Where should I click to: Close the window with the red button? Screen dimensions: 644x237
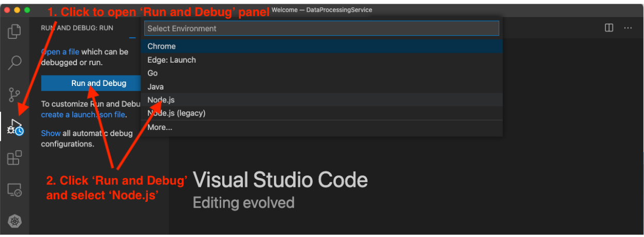[8, 10]
